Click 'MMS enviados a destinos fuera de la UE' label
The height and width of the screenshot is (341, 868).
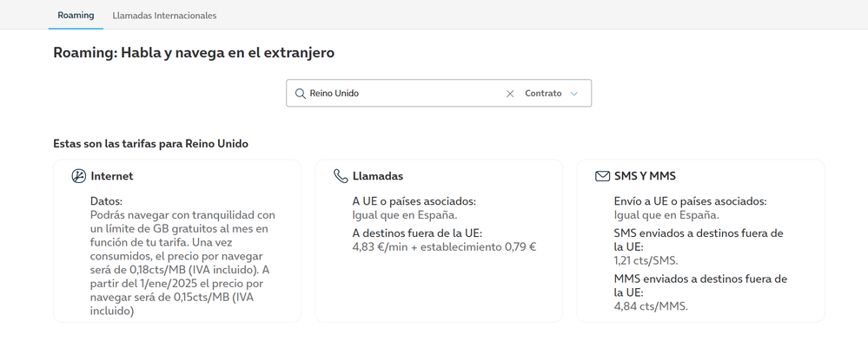(x=700, y=285)
